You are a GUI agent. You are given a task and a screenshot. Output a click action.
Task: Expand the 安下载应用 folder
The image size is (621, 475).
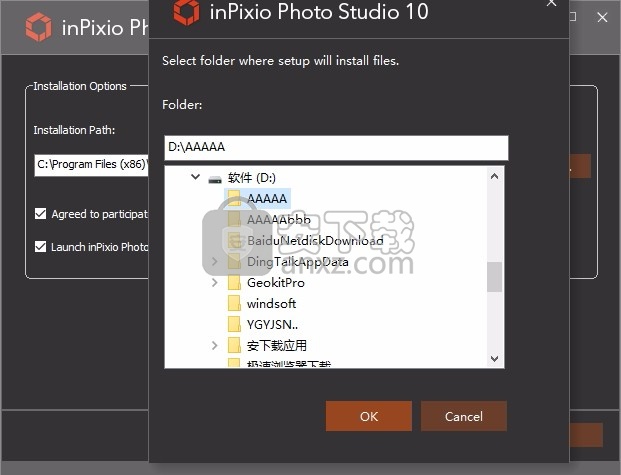[x=214, y=345]
